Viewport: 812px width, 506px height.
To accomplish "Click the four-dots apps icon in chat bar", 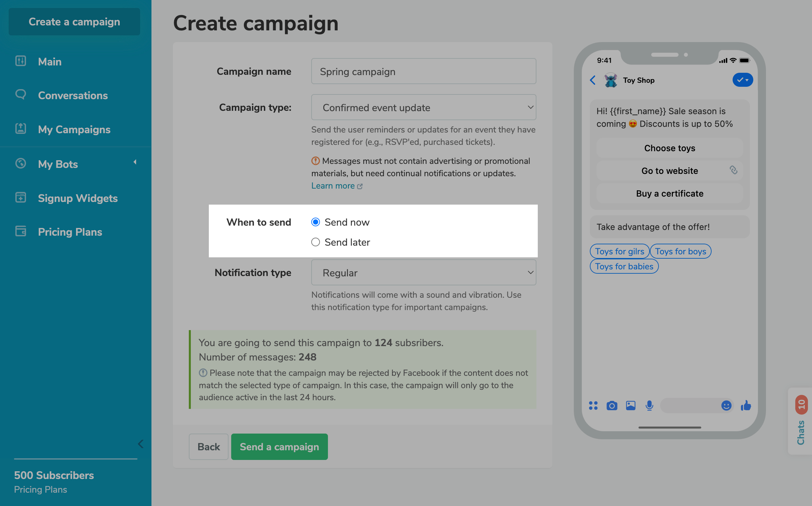I will [x=593, y=406].
